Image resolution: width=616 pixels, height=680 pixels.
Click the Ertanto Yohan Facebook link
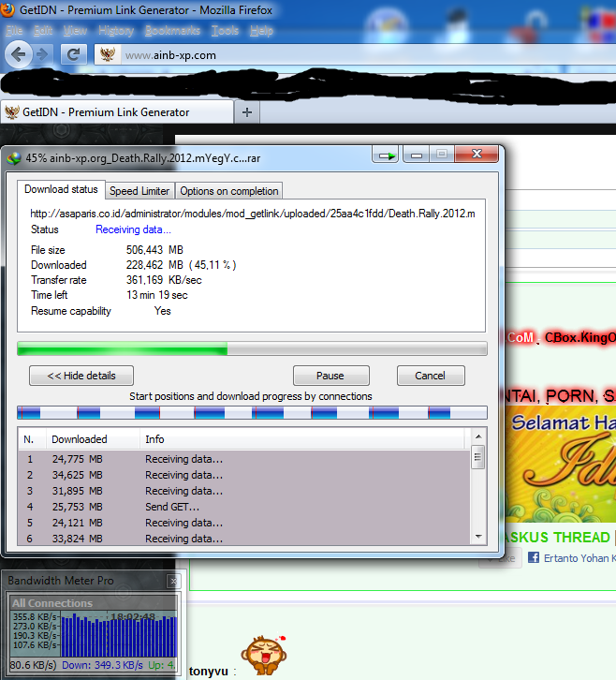[x=579, y=558]
